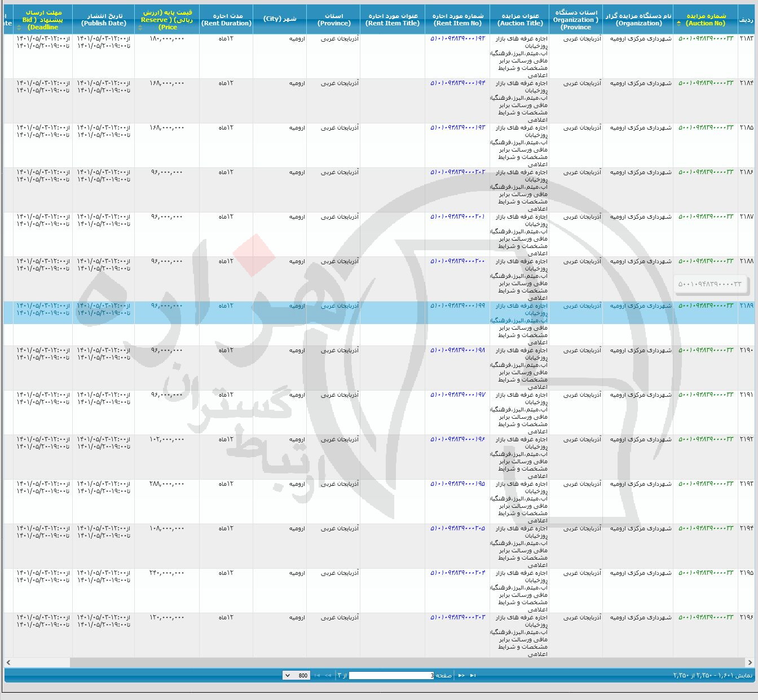Open rent item number ending 199 link
The image size is (758, 700).
coord(457,306)
